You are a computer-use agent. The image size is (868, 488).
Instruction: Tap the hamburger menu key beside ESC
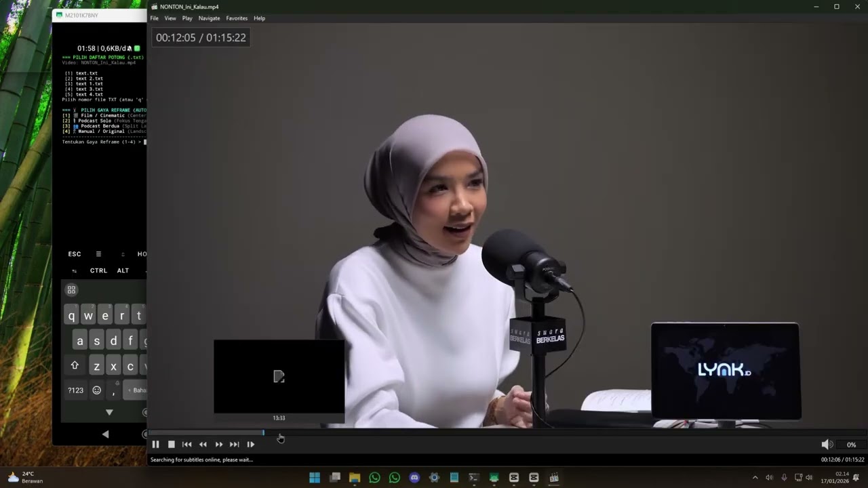click(x=98, y=254)
